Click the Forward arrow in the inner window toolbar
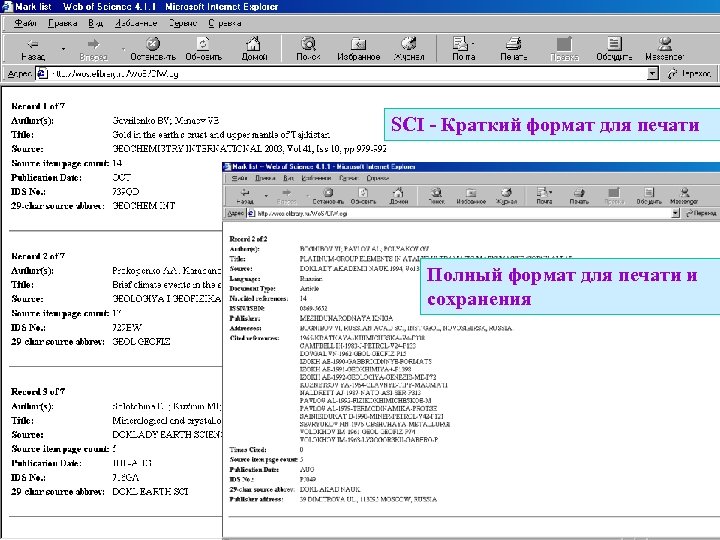 click(x=287, y=192)
